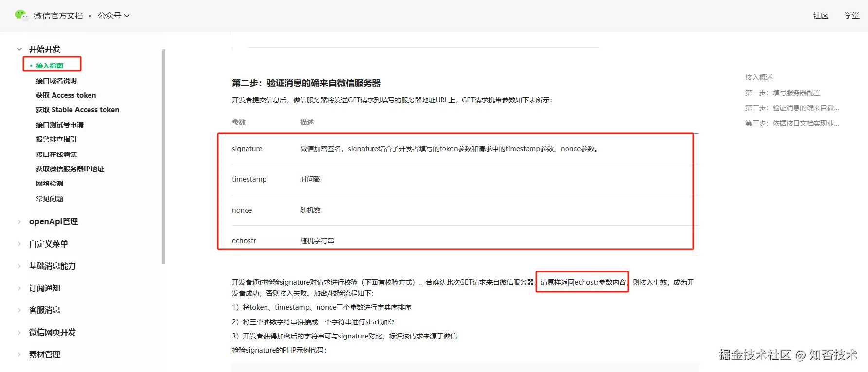
Task: Open 微信官方文档 home link
Action: (58, 16)
